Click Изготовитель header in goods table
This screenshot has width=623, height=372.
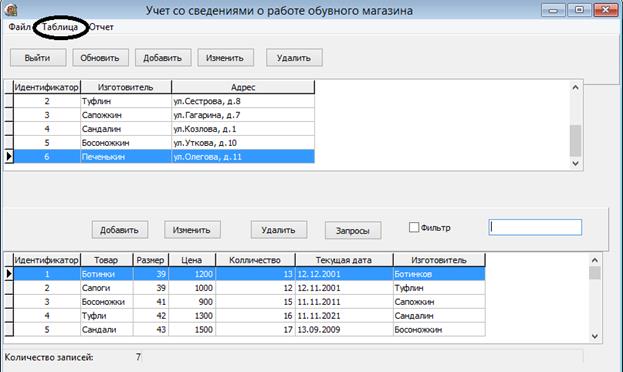coord(439,260)
